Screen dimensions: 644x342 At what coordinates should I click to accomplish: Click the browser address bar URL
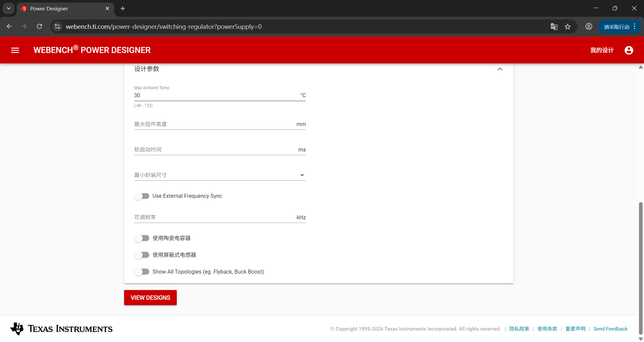(x=164, y=26)
